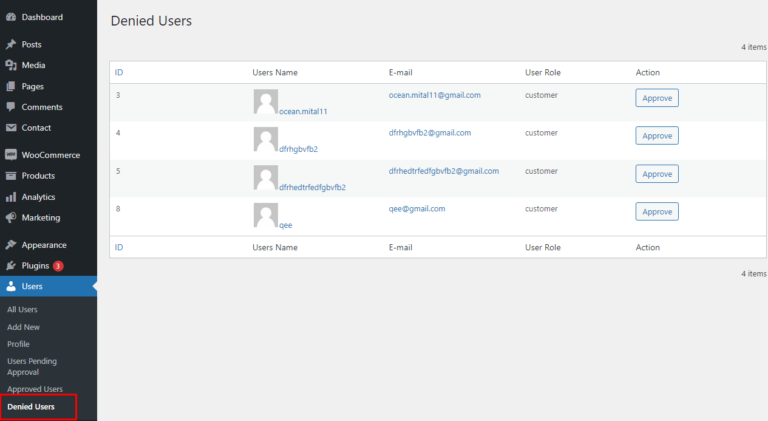
Task: Approve user qee
Action: tap(656, 212)
